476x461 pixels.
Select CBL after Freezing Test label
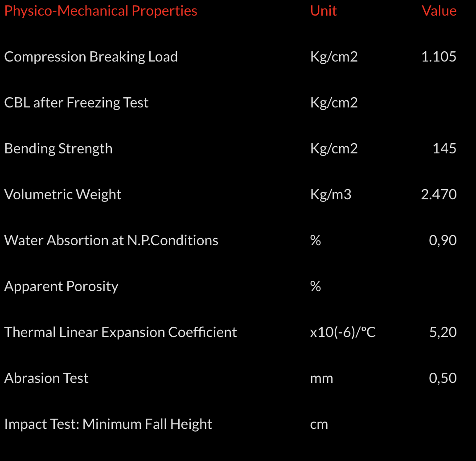click(76, 103)
